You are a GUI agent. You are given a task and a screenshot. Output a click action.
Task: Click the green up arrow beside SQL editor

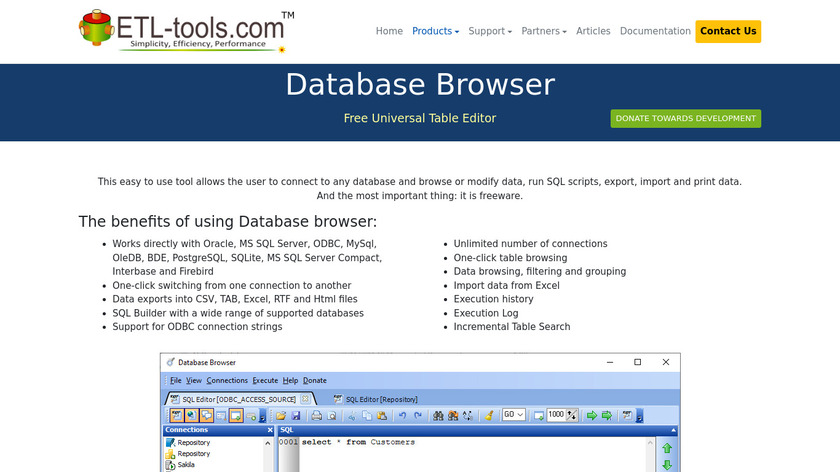tap(667, 448)
